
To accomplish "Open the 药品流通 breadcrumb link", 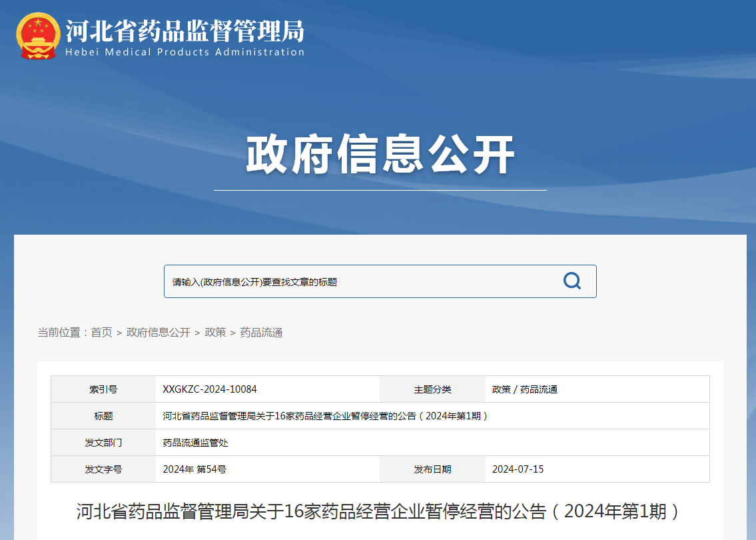I will click(x=261, y=333).
